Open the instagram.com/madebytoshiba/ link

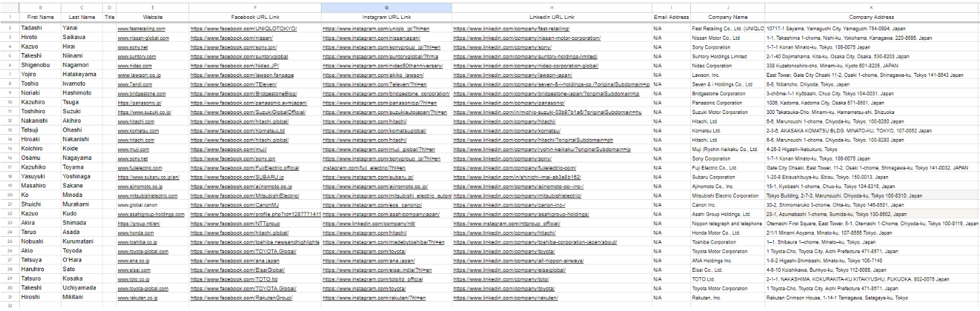(383, 242)
